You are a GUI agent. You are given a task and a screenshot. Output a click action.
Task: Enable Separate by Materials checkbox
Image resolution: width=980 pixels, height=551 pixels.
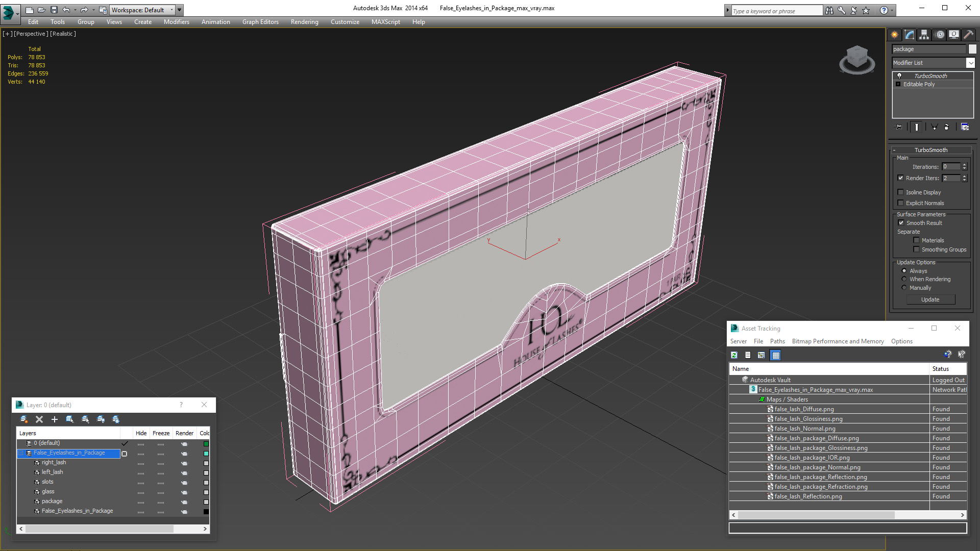[916, 240]
